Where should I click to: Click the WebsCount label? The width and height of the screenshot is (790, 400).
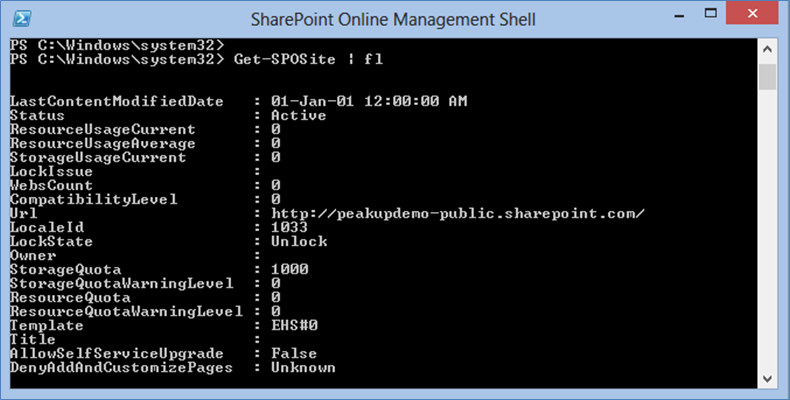pos(51,185)
